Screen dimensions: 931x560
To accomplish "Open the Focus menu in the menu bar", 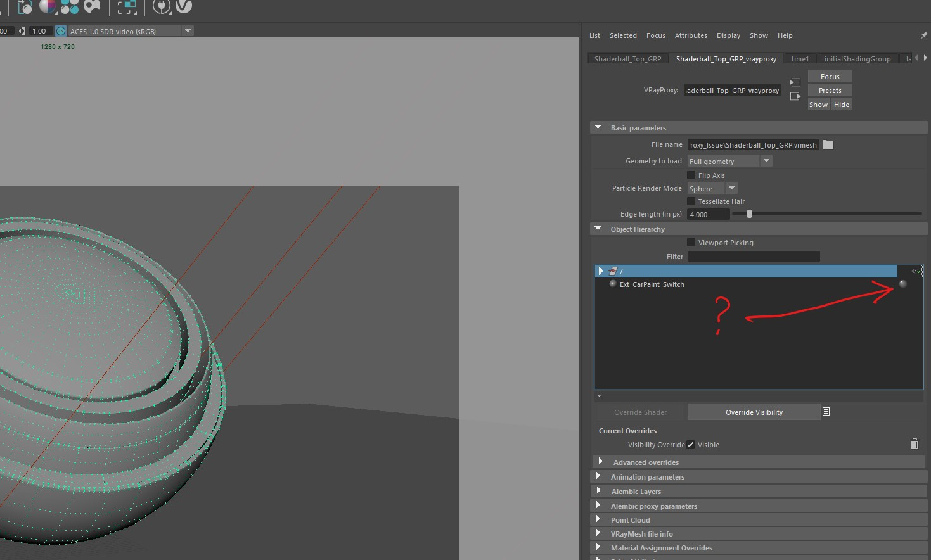I will [656, 35].
